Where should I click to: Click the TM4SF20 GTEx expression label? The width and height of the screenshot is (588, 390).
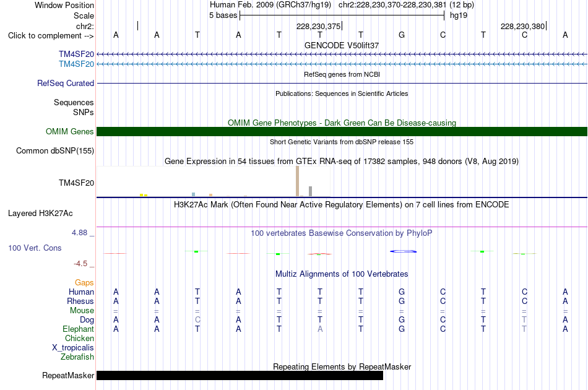(76, 183)
